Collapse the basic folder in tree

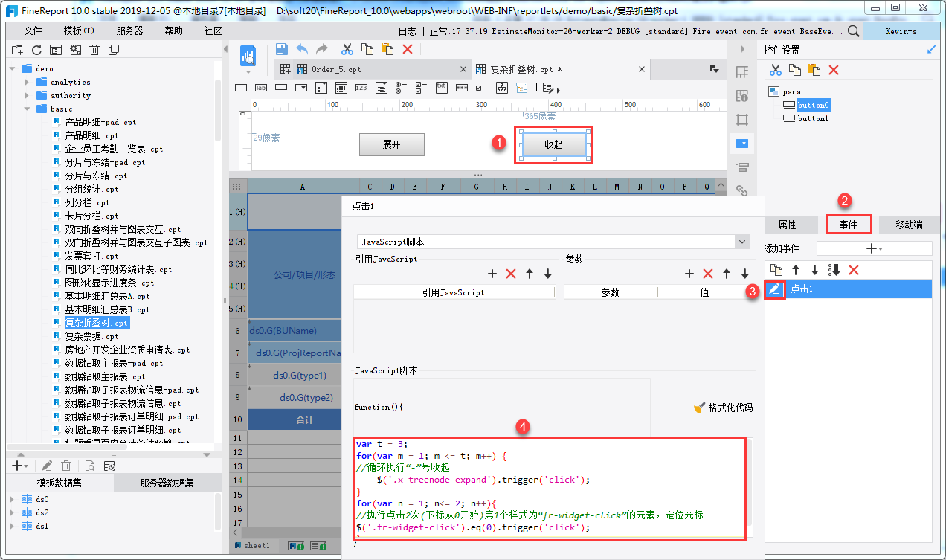click(28, 109)
